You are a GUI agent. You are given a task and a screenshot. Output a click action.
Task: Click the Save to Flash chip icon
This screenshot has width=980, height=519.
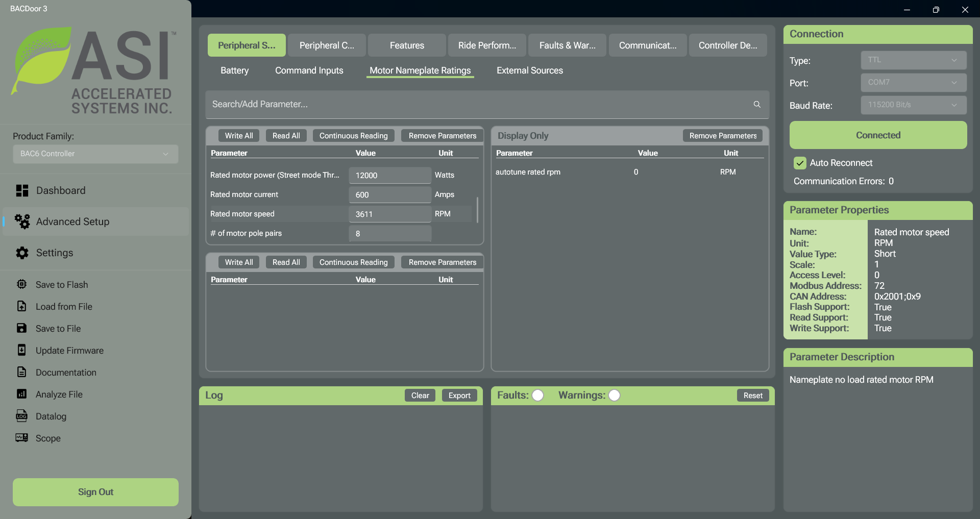tap(21, 284)
